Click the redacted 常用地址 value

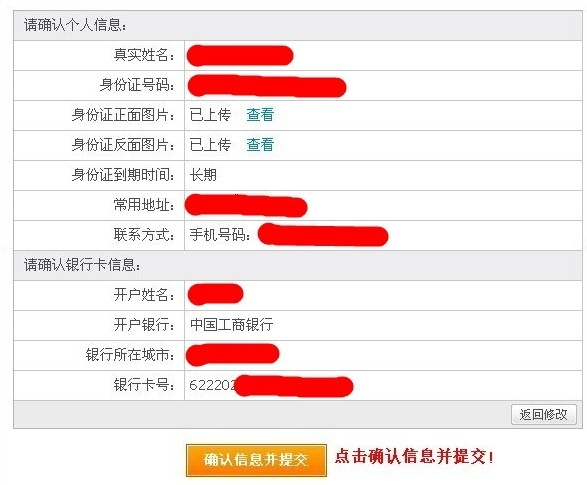tap(246, 205)
